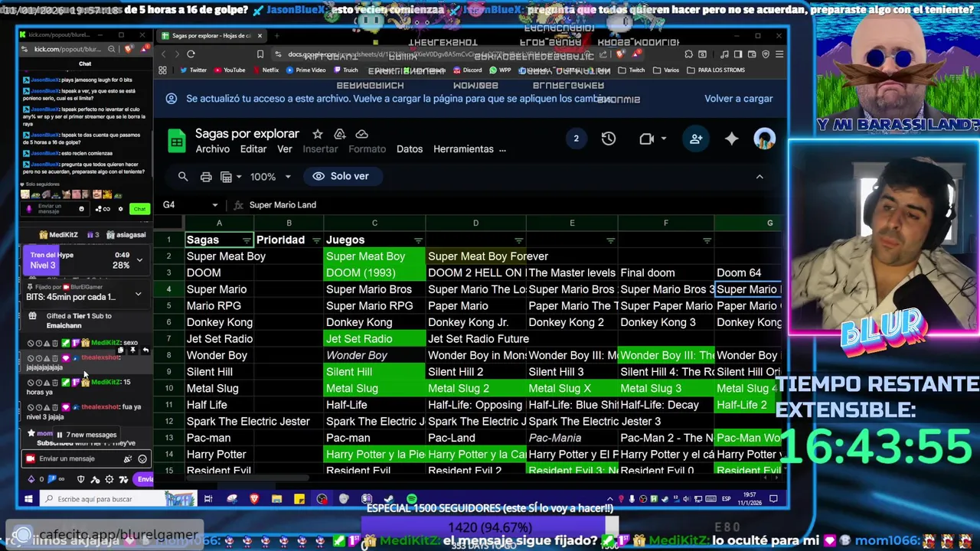Open browser extensions puzzle icon
980x551 pixels.
[689, 54]
